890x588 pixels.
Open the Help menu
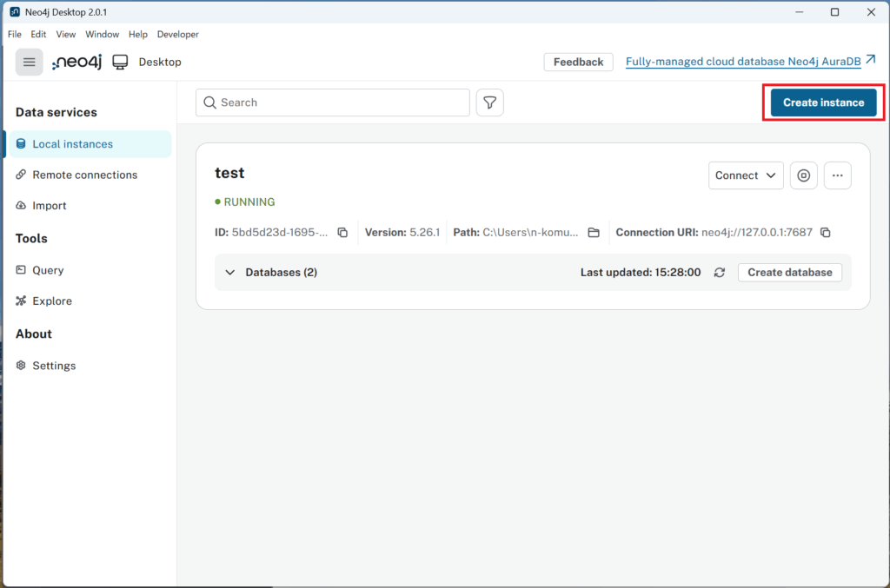(138, 34)
